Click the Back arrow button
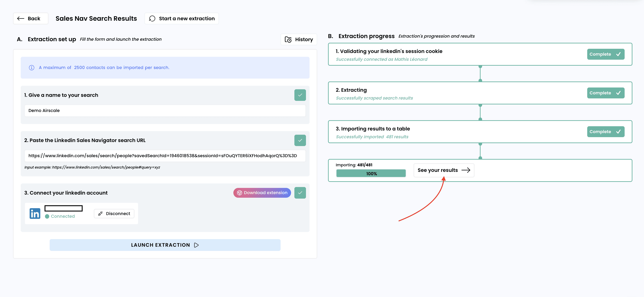The image size is (644, 297). click(30, 18)
